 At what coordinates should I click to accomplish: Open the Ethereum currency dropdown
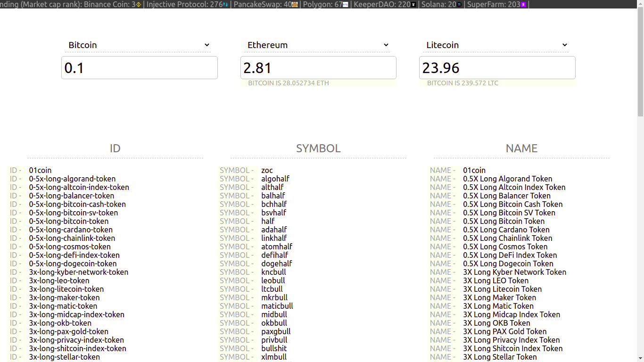[317, 45]
